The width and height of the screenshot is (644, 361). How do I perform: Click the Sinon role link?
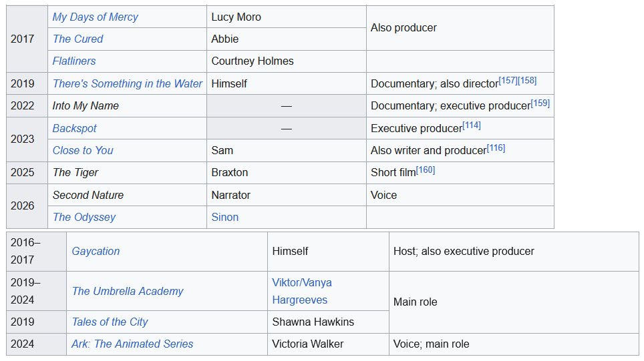point(224,217)
